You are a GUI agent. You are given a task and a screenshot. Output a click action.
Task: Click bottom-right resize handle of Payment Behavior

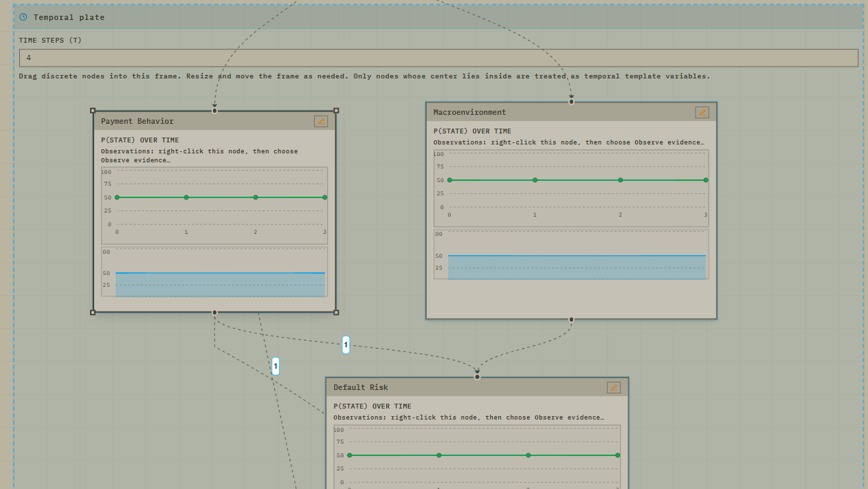click(x=336, y=312)
